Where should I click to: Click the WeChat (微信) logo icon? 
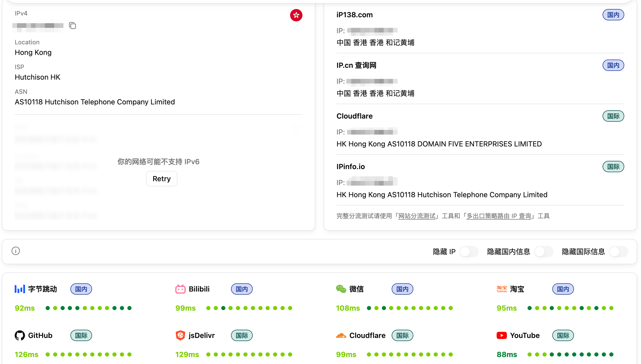tap(341, 289)
